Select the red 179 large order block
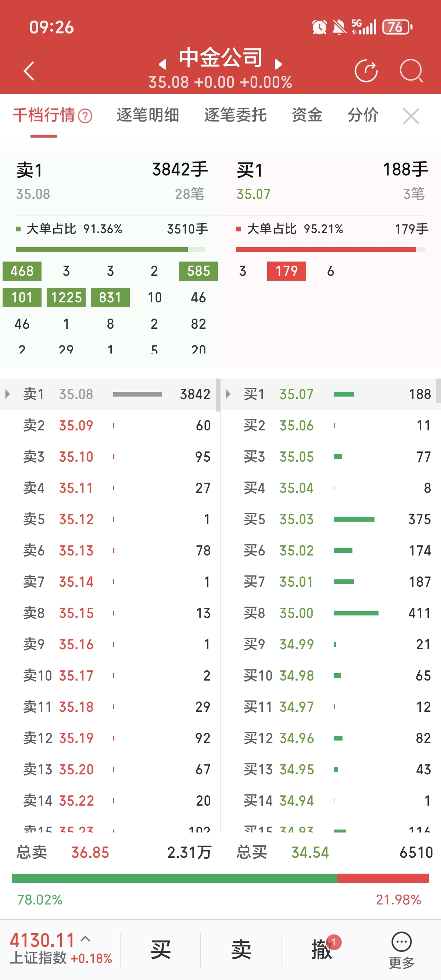Viewport: 441px width, 980px height. (x=286, y=271)
